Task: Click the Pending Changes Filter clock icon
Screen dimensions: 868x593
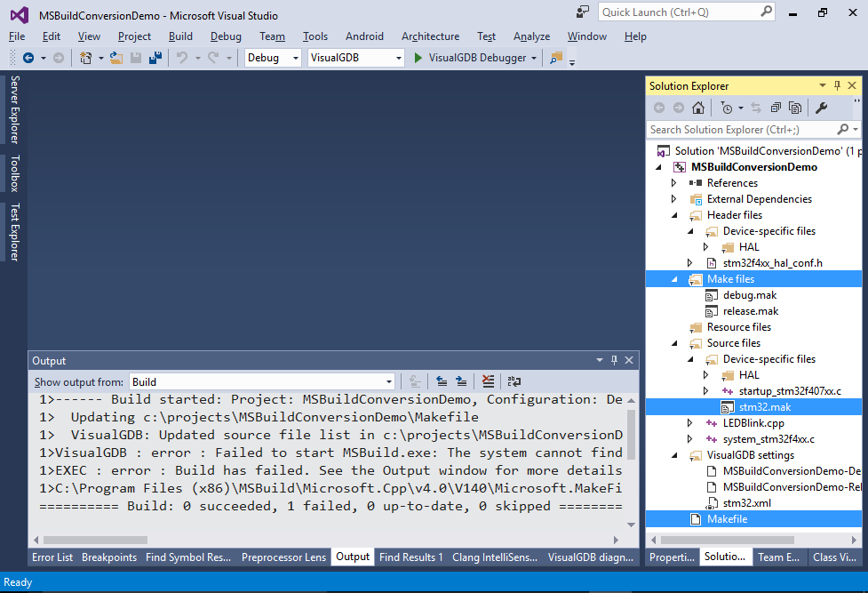Action: click(726, 108)
